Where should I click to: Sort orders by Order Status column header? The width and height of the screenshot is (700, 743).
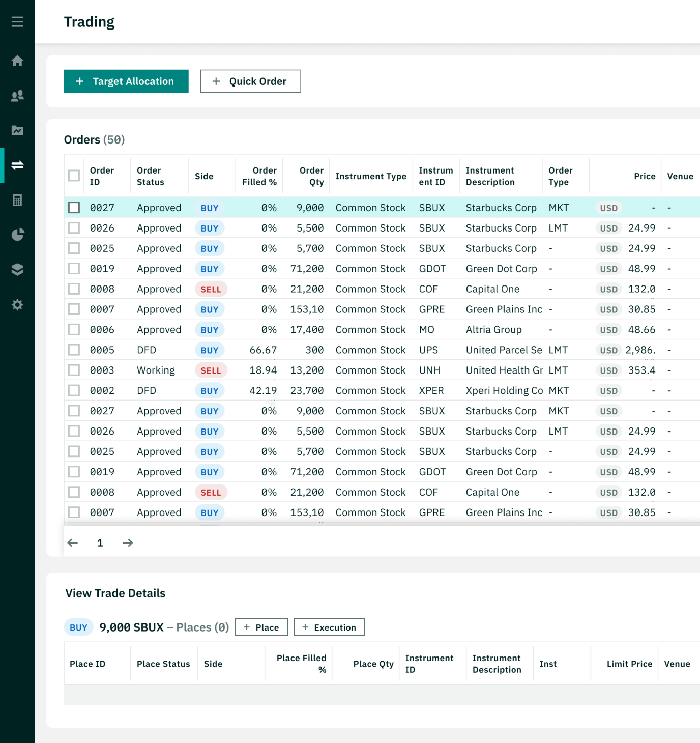(151, 176)
